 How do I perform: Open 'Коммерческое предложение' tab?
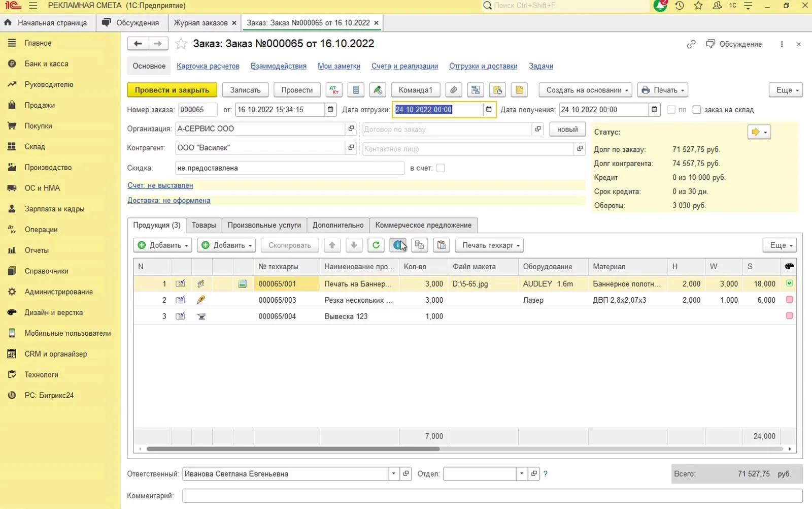(x=423, y=225)
